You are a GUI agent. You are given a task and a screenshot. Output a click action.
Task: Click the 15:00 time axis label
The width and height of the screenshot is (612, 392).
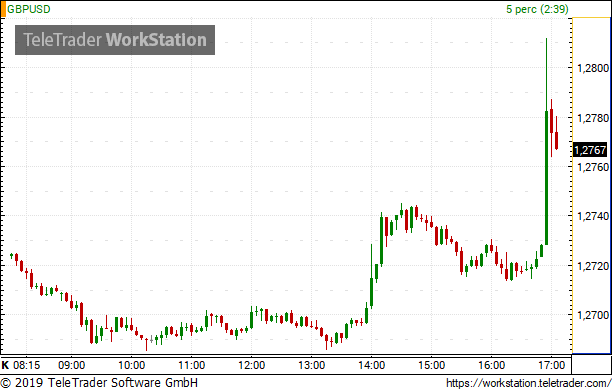pyautogui.click(x=432, y=365)
